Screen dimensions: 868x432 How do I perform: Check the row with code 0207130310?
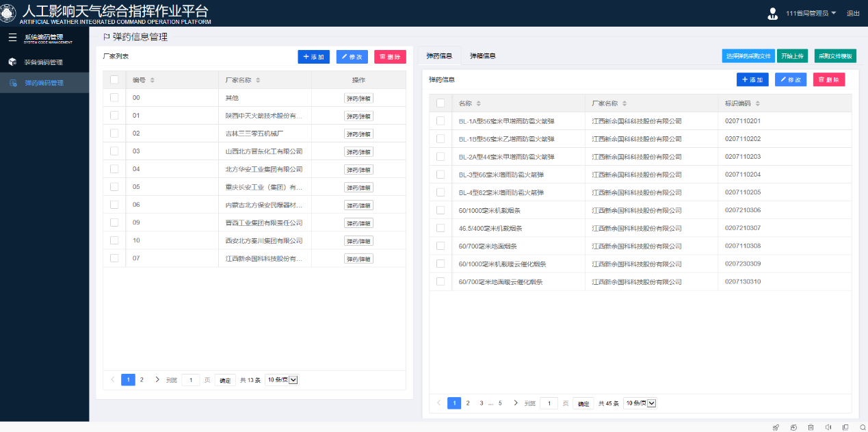tap(440, 281)
